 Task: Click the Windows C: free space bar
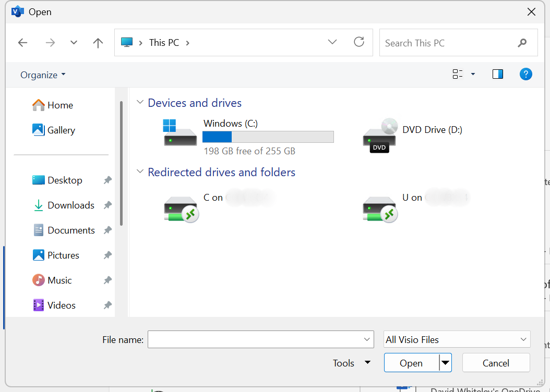(x=268, y=137)
